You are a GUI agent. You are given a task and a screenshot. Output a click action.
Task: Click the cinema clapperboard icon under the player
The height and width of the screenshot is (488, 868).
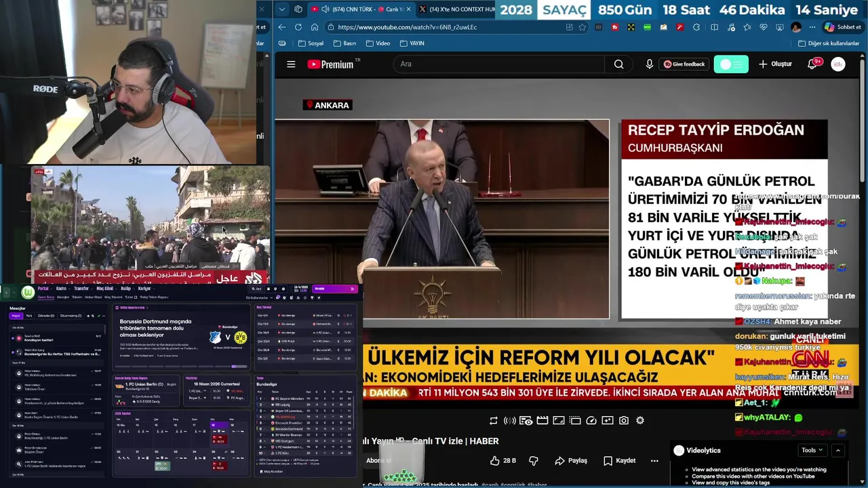point(542,421)
